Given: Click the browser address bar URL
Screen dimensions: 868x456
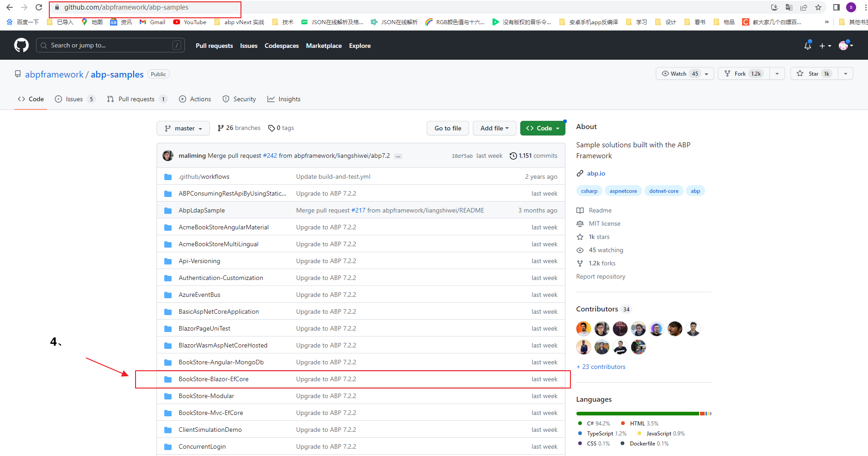Looking at the screenshot, I should pyautogui.click(x=126, y=7).
